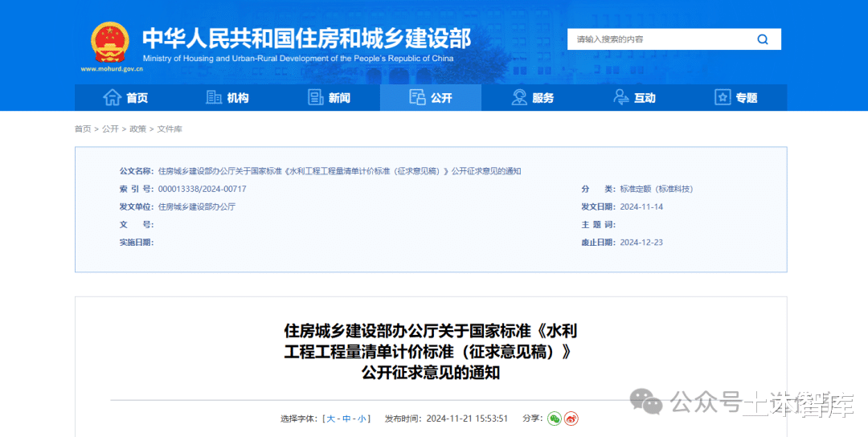Viewport: 868px width, 437px height.
Task: Open 政策 breadcrumb link
Action: pyautogui.click(x=138, y=129)
